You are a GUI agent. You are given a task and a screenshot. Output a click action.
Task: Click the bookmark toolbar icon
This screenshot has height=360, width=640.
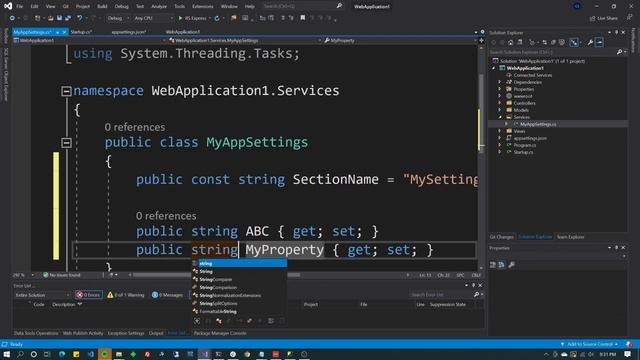(x=302, y=18)
